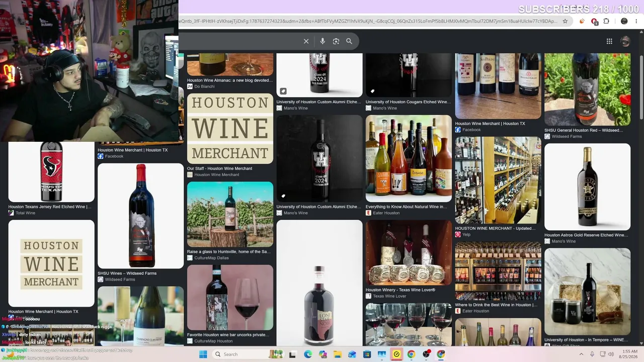Viewport: 644px width, 362px height.
Task: Click the 'Houston Wine Merchant' source label
Action: click(217, 174)
